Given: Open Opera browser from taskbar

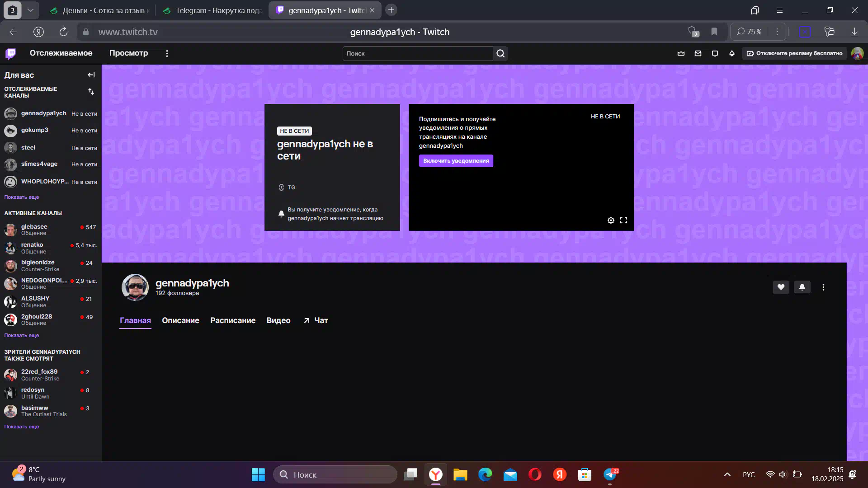Looking at the screenshot, I should pyautogui.click(x=535, y=474).
